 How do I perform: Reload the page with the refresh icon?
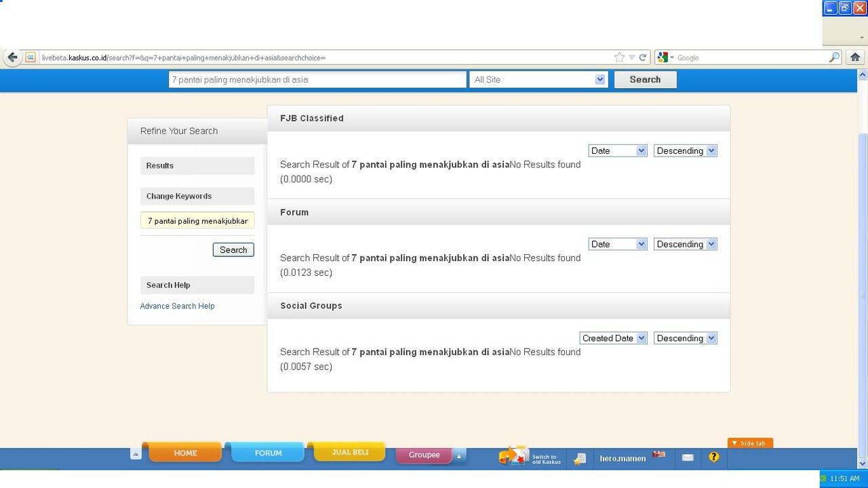click(x=643, y=58)
